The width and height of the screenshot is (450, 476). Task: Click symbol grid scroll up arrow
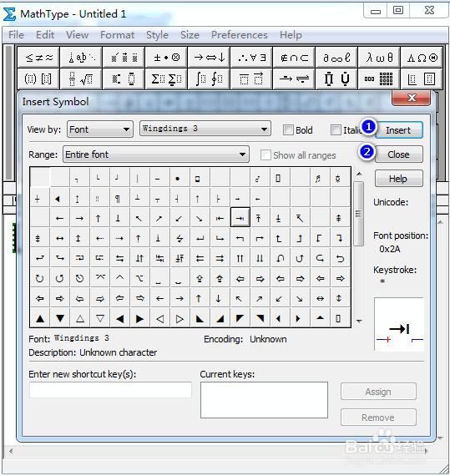point(359,174)
